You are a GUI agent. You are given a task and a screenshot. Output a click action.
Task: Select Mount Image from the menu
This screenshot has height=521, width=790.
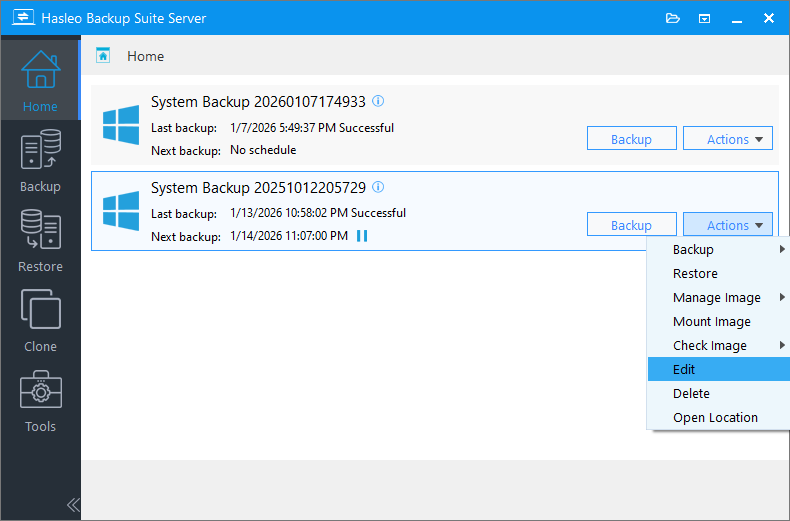719,321
